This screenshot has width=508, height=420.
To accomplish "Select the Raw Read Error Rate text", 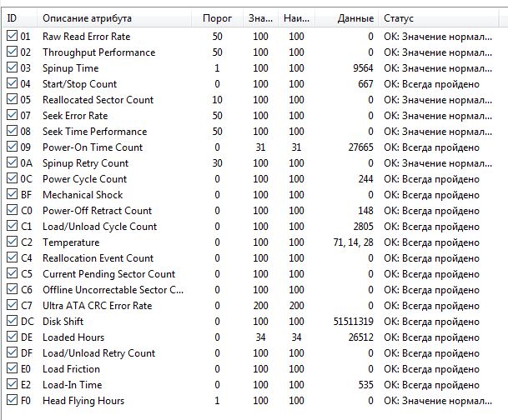I will 87,36.
